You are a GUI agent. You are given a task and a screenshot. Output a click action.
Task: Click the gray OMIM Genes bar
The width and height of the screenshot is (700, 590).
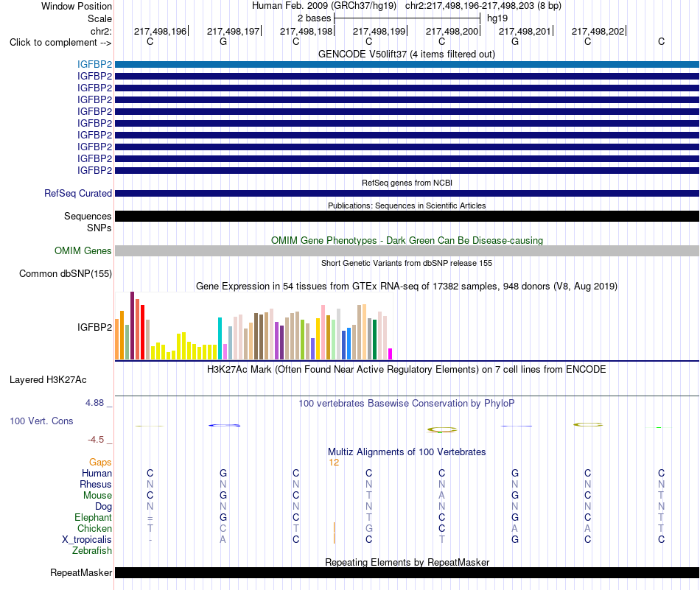(x=407, y=251)
